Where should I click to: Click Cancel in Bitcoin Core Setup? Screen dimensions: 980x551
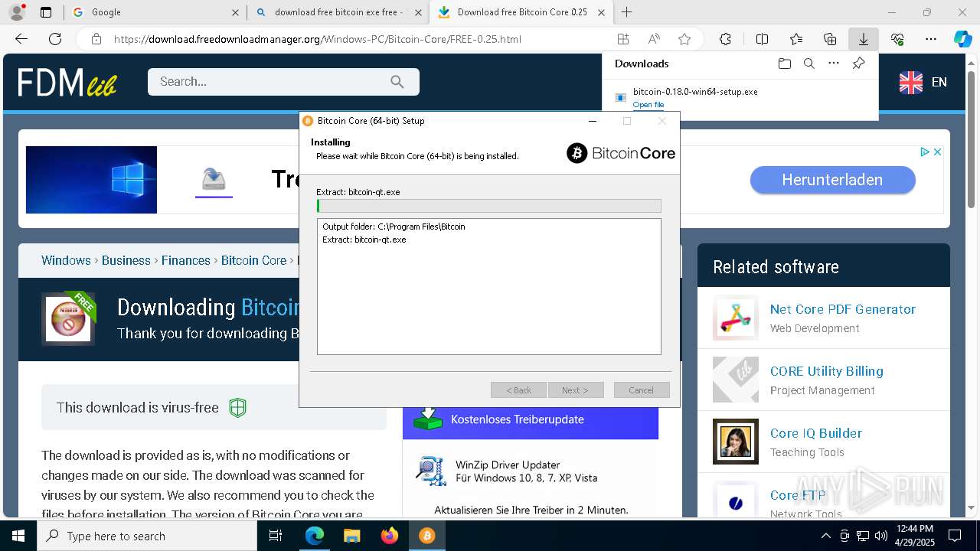tap(642, 390)
